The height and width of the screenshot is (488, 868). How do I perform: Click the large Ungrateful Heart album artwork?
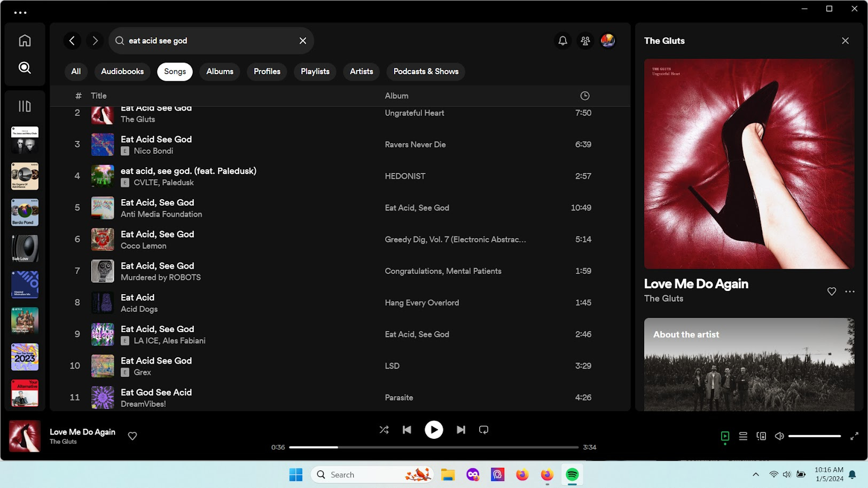click(x=749, y=164)
